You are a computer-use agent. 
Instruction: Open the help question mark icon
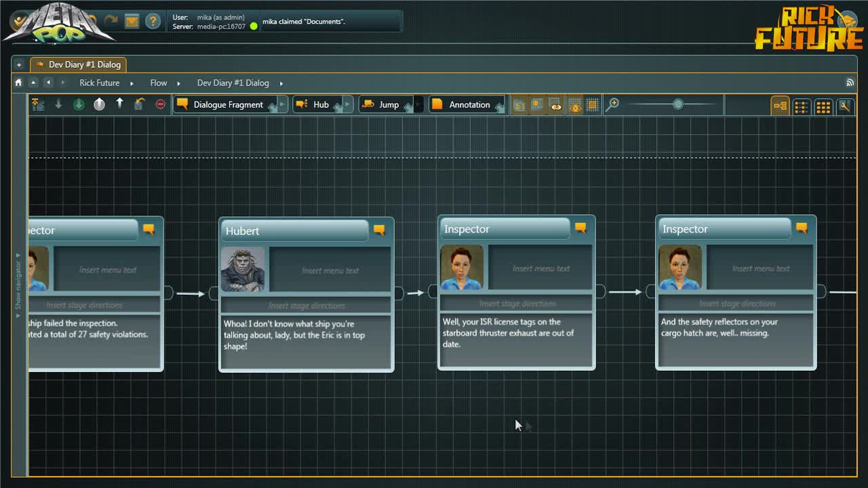click(153, 21)
